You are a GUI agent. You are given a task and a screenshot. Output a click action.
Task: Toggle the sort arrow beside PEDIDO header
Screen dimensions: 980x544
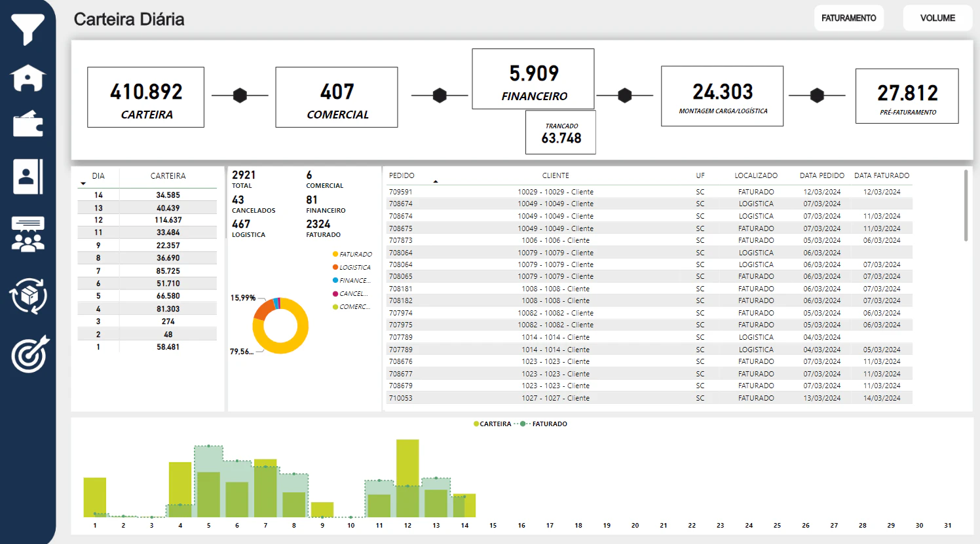436,181
